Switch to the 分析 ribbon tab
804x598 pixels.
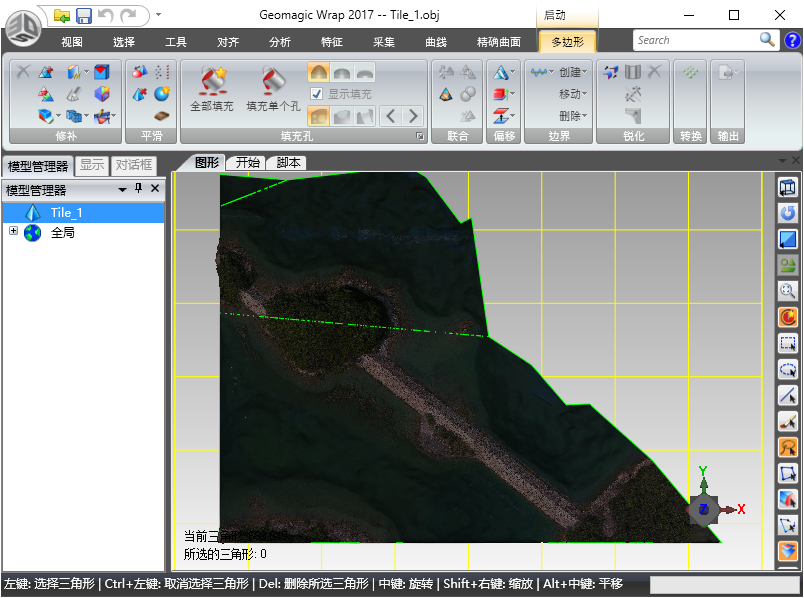[280, 42]
